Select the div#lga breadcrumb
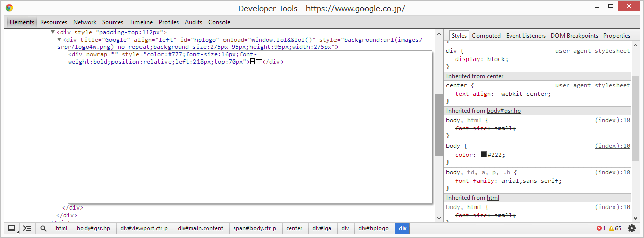 coord(322,228)
